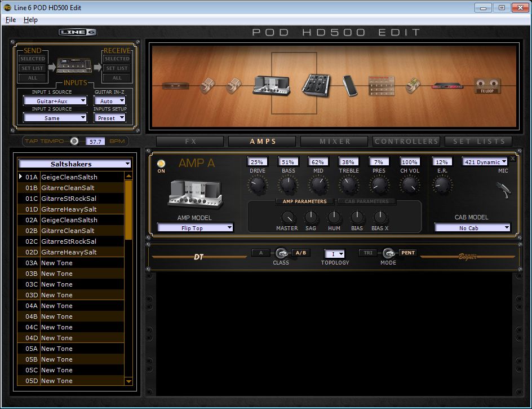The width and height of the screenshot is (532, 409).
Task: Switch to the AMPS tab
Action: [262, 141]
